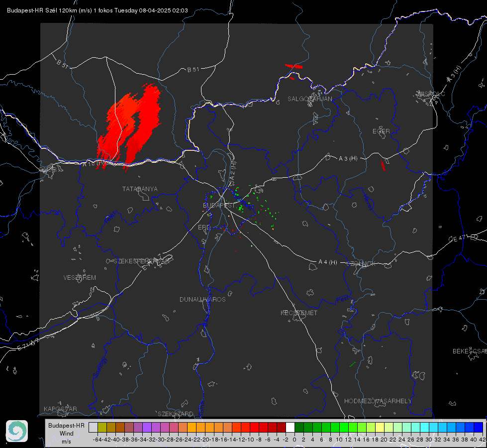Image resolution: width=487 pixels, height=448 pixels.
Task: Click the A 4 (H) road label
Action: tap(328, 262)
